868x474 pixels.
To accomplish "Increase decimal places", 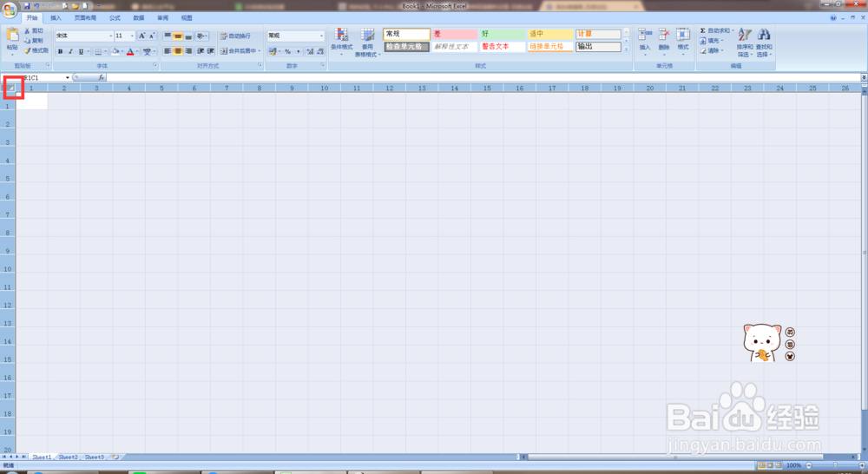I will (x=310, y=51).
